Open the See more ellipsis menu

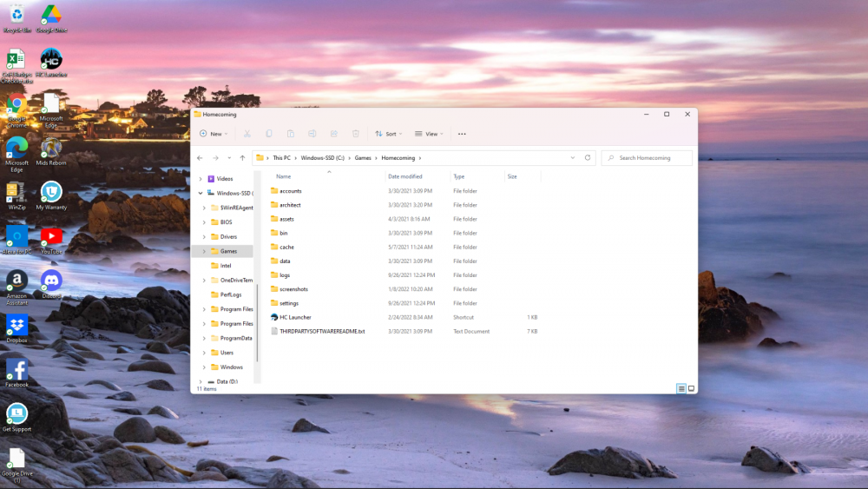[462, 134]
